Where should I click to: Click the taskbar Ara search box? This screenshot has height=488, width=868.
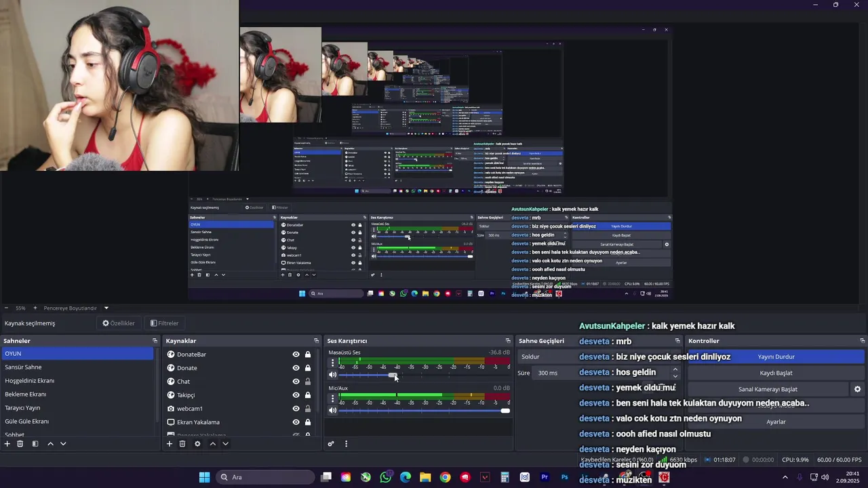[x=265, y=477]
